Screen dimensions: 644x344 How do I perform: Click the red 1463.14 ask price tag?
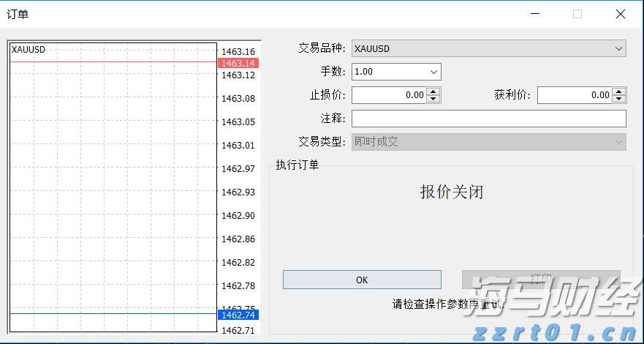238,64
